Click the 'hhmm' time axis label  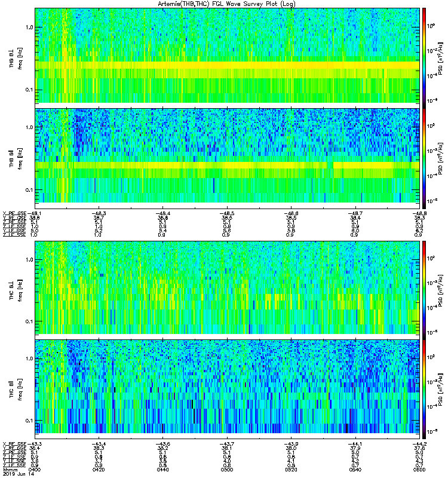pyautogui.click(x=10, y=470)
